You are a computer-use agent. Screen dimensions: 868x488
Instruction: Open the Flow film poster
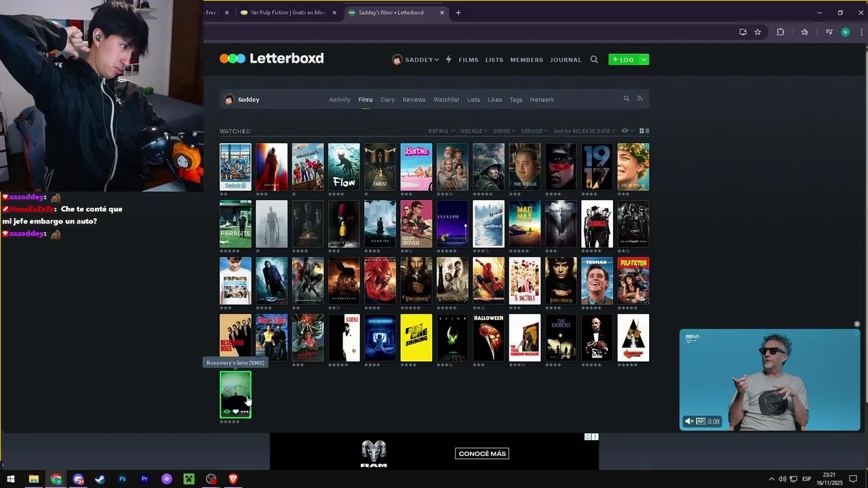click(x=344, y=167)
